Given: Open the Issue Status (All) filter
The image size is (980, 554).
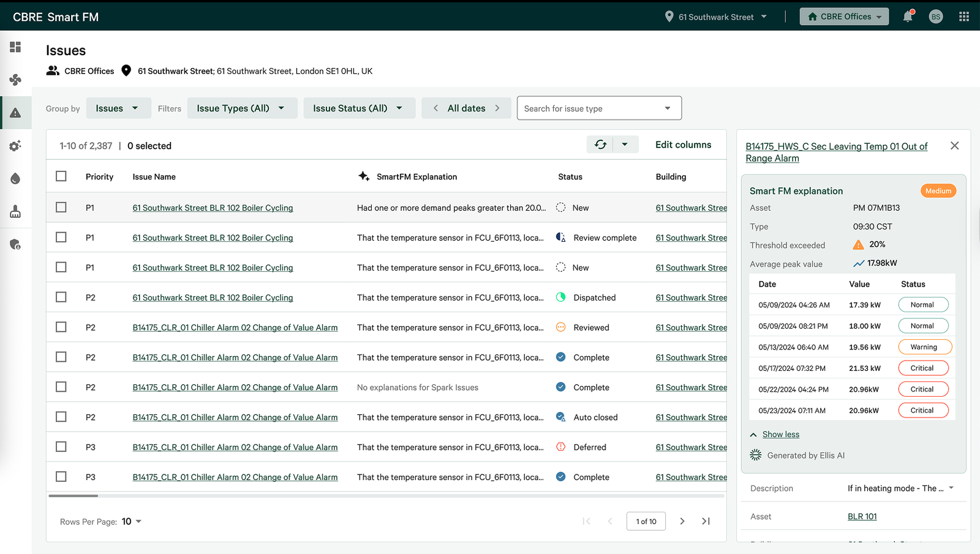Looking at the screenshot, I should (x=359, y=108).
